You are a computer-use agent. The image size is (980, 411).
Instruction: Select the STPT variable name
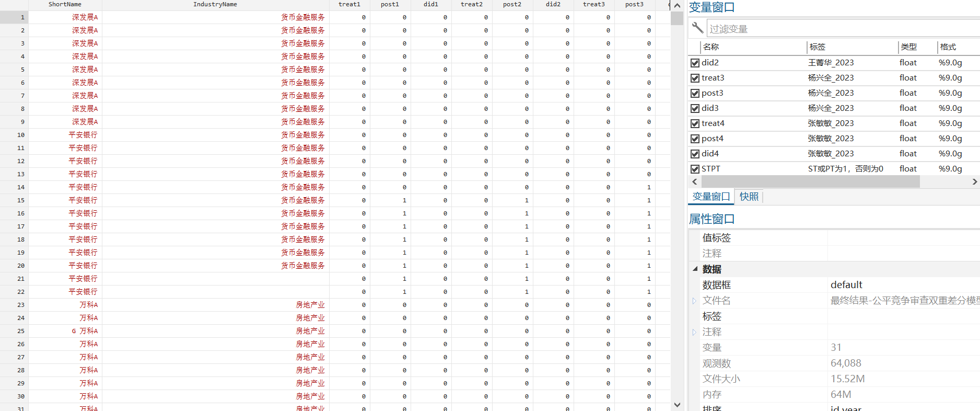point(710,169)
